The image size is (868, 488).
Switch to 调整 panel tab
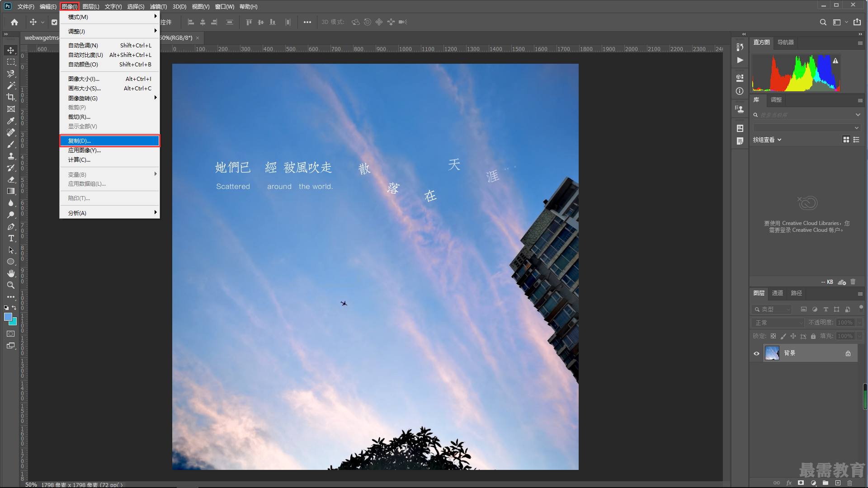(776, 100)
